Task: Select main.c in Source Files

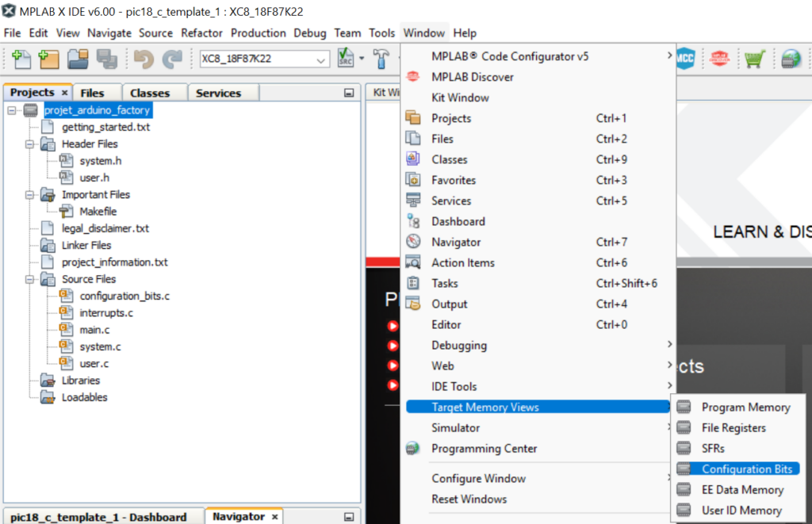Action: 94,330
